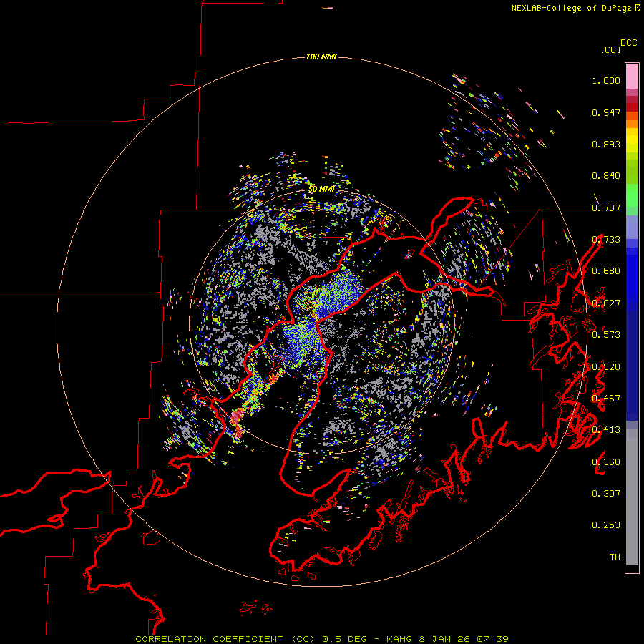
Task: Select the 0.467 color scale value
Action: tap(606, 399)
